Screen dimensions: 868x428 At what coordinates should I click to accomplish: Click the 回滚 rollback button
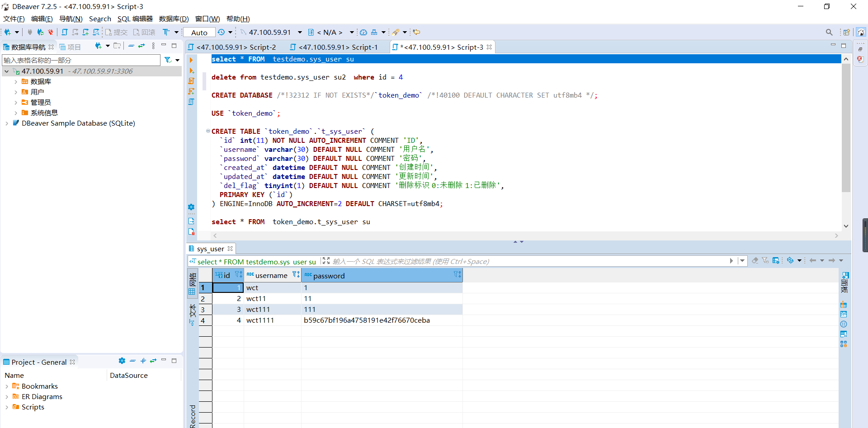click(x=144, y=32)
